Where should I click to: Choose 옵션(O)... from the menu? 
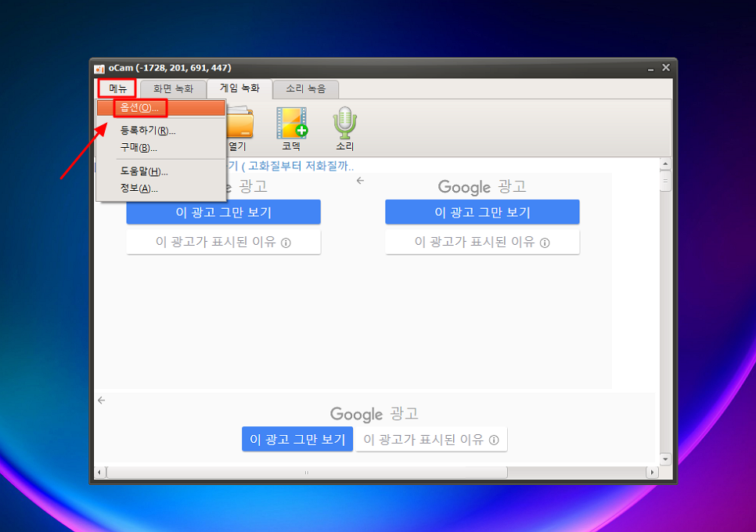[161, 108]
